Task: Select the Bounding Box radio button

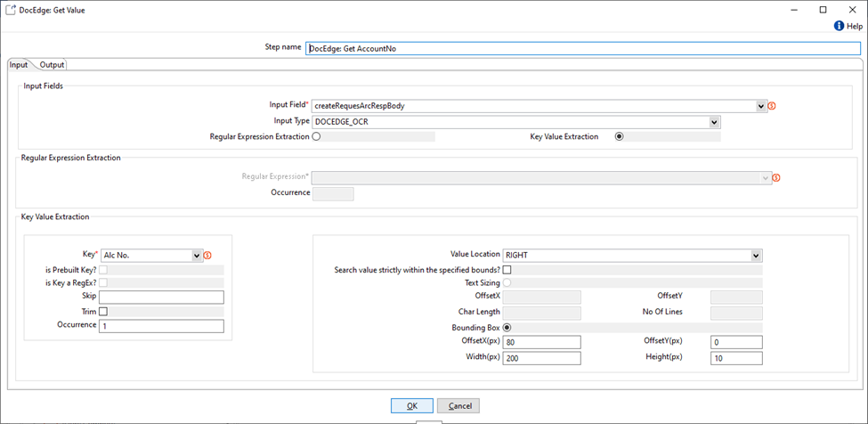Action: tap(507, 328)
